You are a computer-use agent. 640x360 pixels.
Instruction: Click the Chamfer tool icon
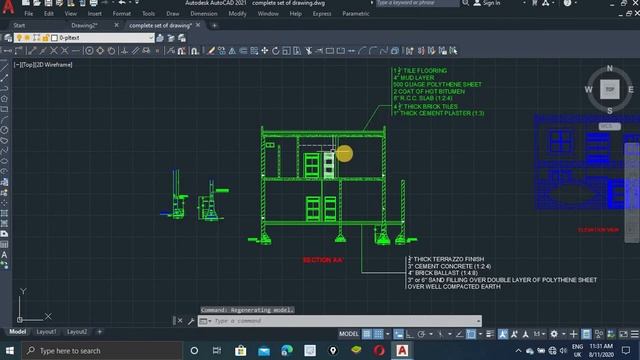tap(362, 51)
